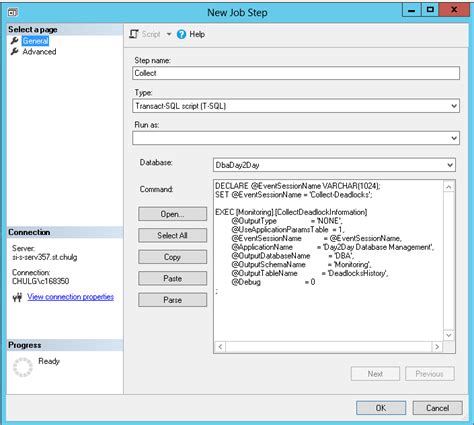Expand the Type dropdown
474x425 pixels.
pos(454,106)
